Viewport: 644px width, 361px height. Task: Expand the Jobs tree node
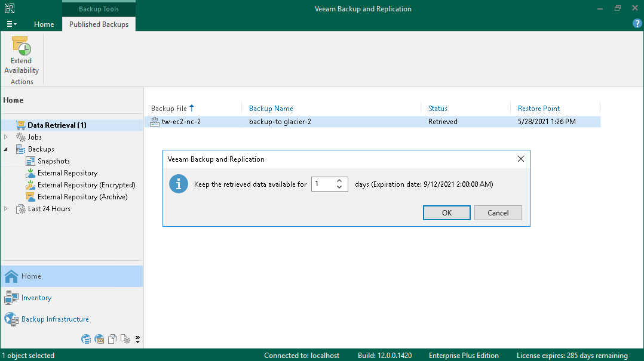(6, 137)
